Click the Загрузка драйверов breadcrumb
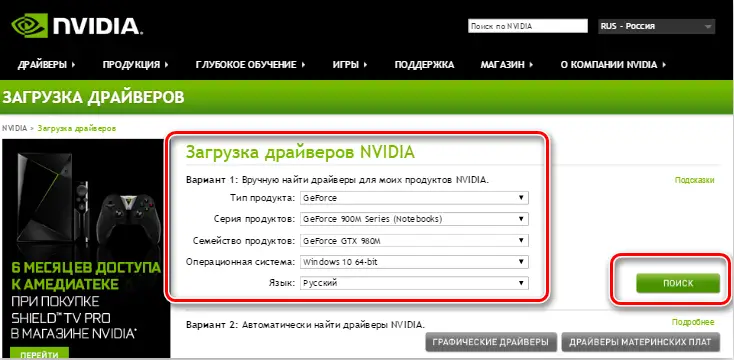The height and width of the screenshot is (360, 734). pos(77,128)
